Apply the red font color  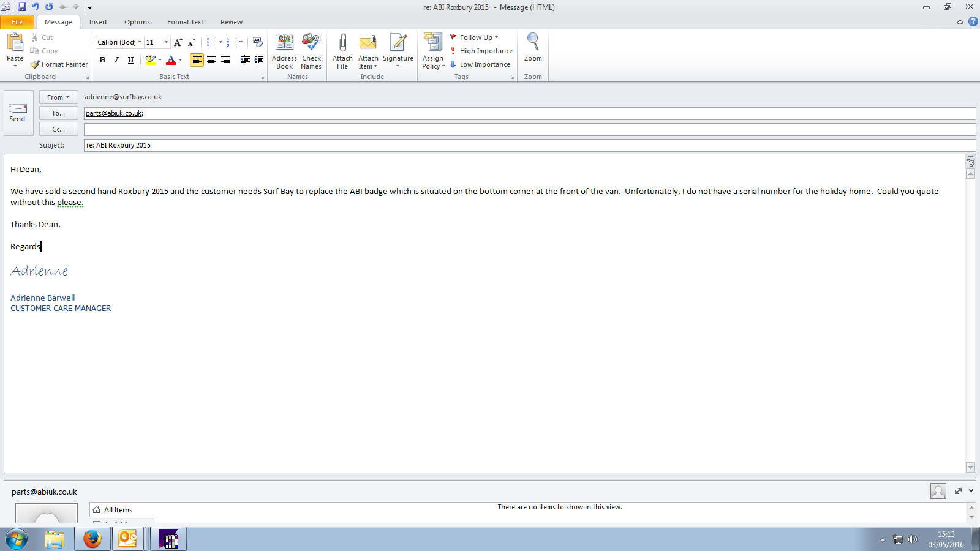click(x=171, y=59)
